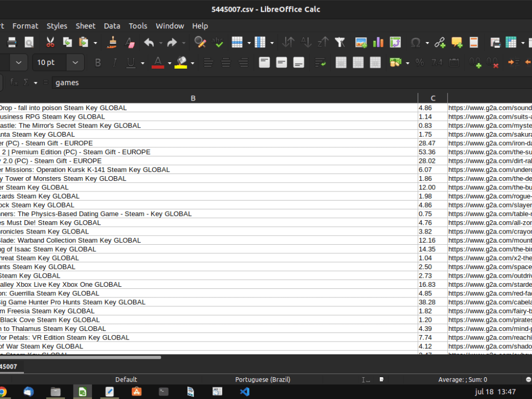Open the Underline style dropdown arrow
This screenshot has height=399, width=532.
[143, 63]
